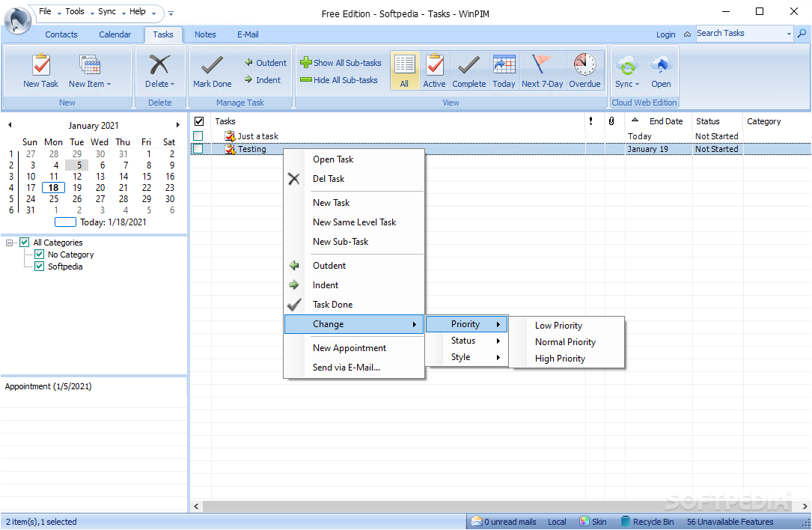Open the File menu
The height and width of the screenshot is (530, 812).
coord(45,11)
